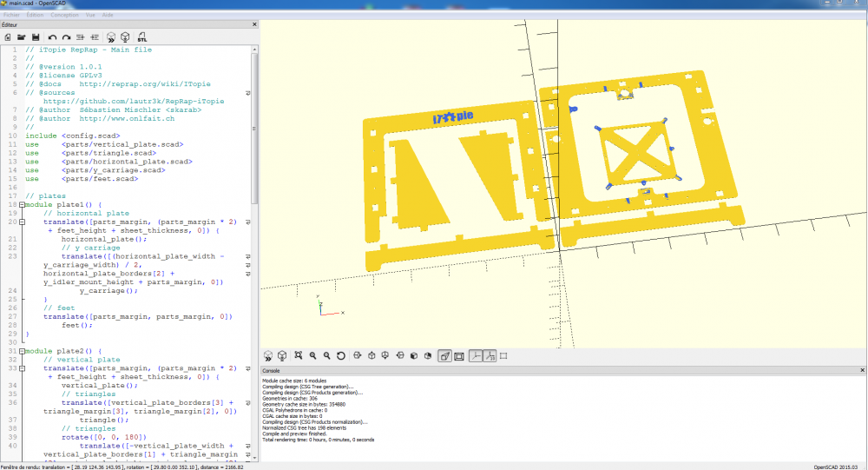
Task: Open the Conception menu
Action: coord(65,15)
